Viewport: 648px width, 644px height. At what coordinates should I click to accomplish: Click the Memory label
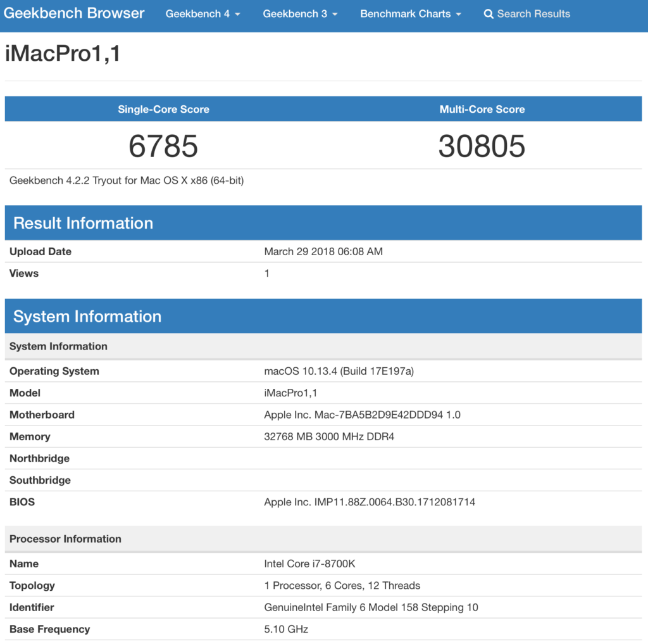pos(30,437)
